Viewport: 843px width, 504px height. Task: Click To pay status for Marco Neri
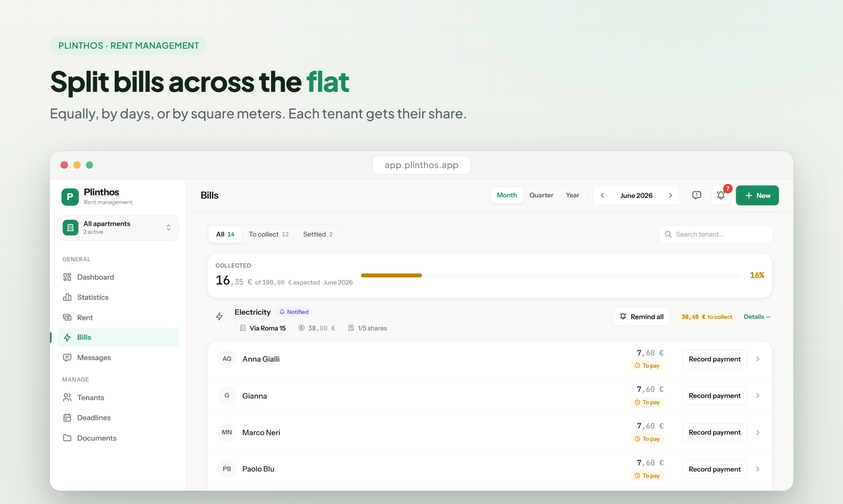pos(647,439)
